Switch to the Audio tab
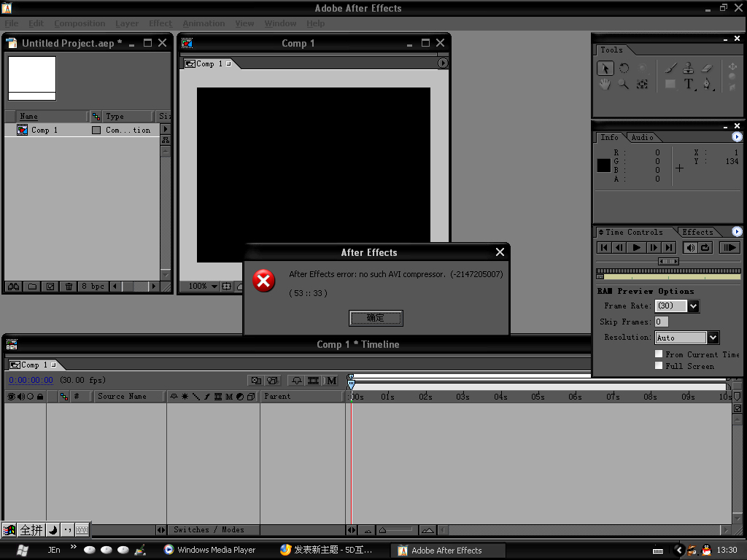Viewport: 747px width, 560px height. tap(642, 137)
